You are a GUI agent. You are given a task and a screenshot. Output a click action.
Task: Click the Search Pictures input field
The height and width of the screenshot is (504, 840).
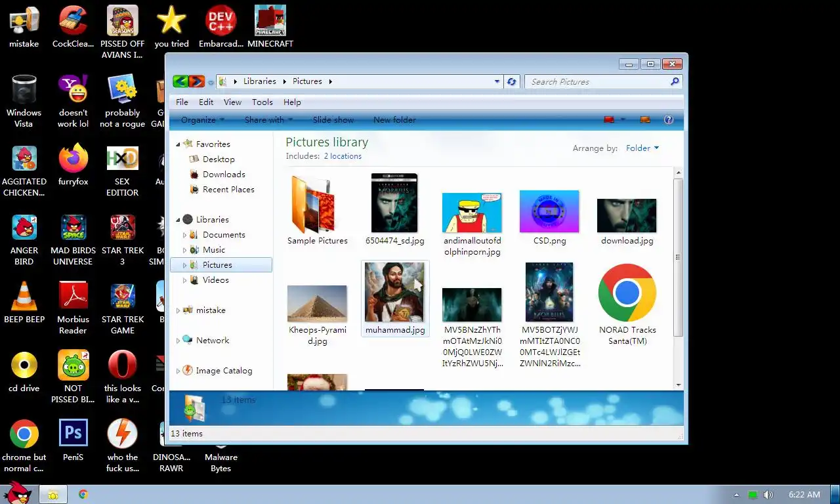tap(602, 81)
